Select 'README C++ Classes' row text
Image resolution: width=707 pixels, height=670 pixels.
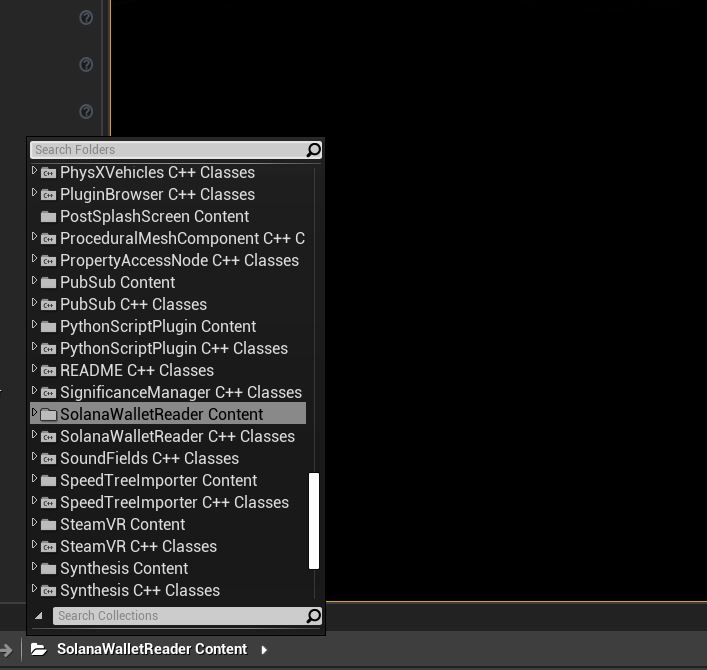tap(137, 371)
